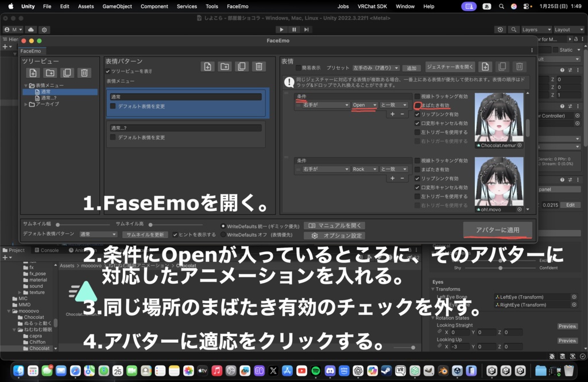Click サムネイルを更新 button
This screenshot has width=588, height=382.
click(x=145, y=234)
